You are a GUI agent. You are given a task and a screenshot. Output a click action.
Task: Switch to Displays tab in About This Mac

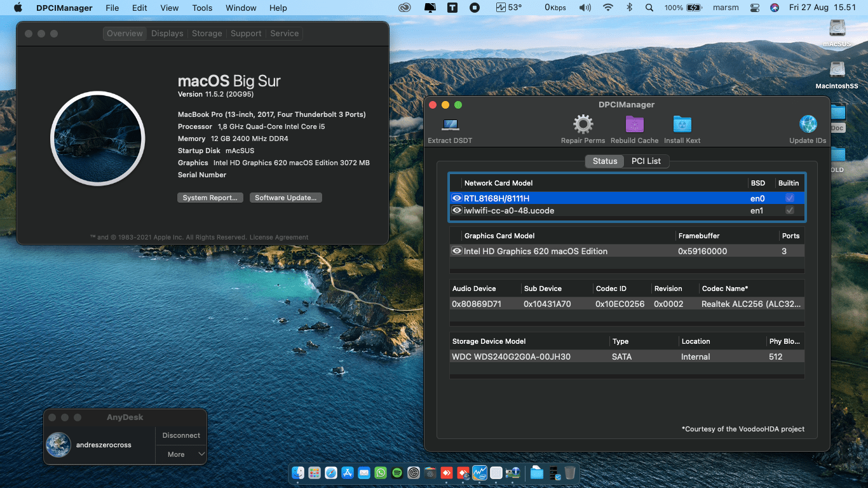pos(167,34)
